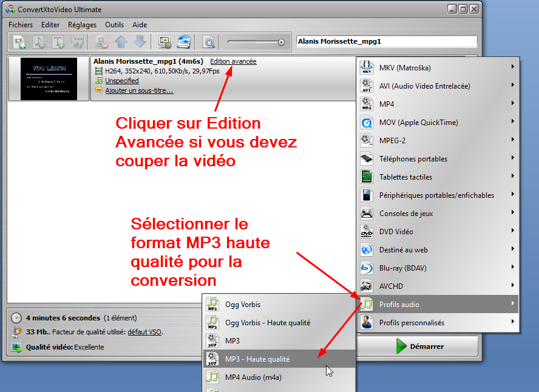Click the MP4 Audio (m4a) note icon

(212, 377)
